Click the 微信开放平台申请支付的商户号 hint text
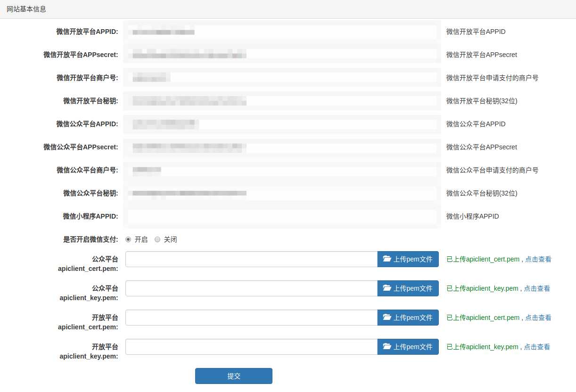Viewport: 576px width, 392px height. click(492, 78)
